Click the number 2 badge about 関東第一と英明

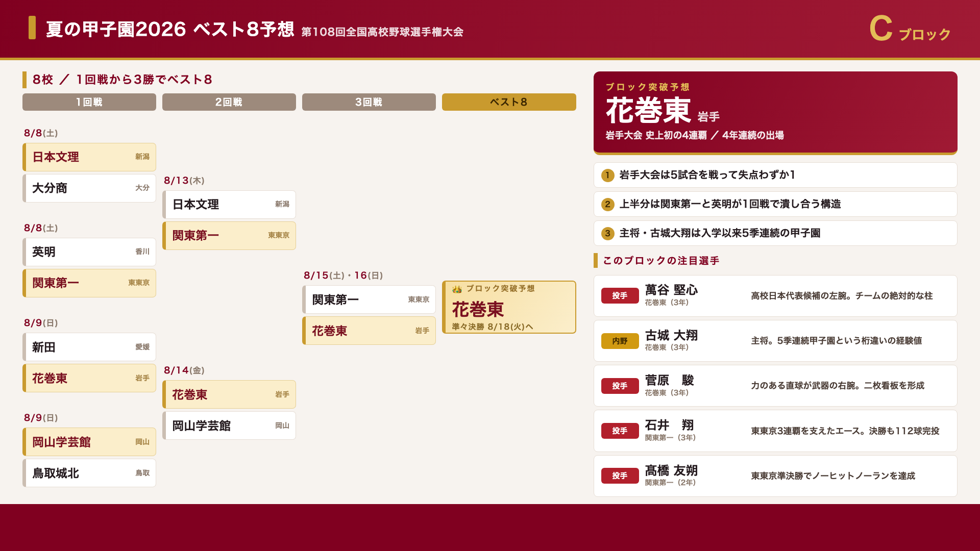(607, 205)
